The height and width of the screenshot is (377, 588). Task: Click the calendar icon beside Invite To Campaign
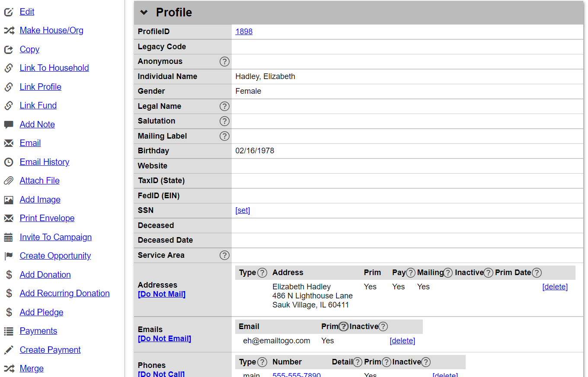pos(9,237)
